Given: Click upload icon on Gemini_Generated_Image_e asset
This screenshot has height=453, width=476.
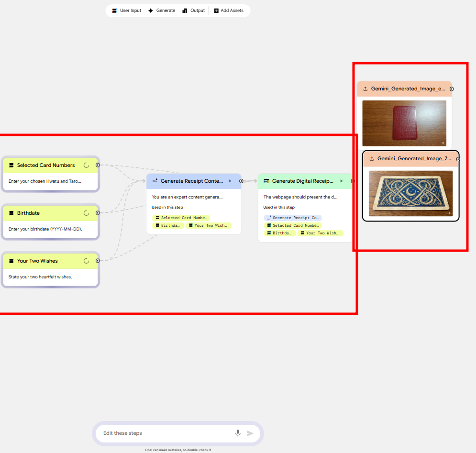Looking at the screenshot, I should click(365, 88).
